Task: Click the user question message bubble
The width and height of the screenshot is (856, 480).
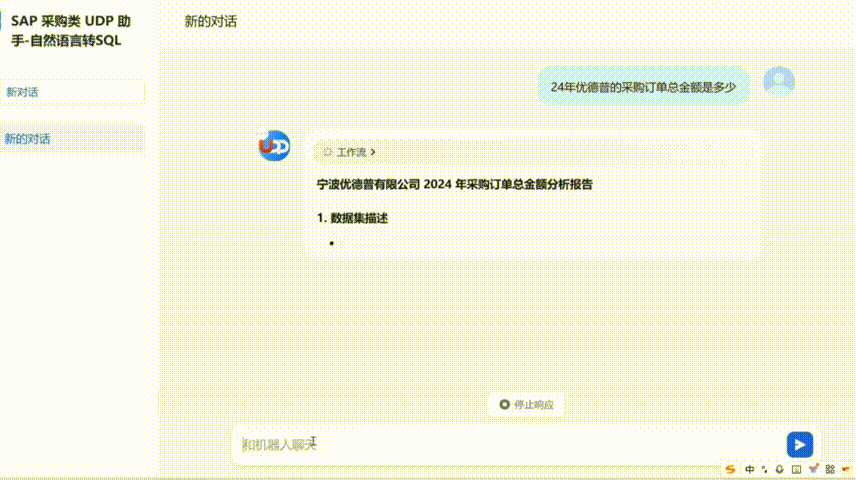Action: coord(643,87)
